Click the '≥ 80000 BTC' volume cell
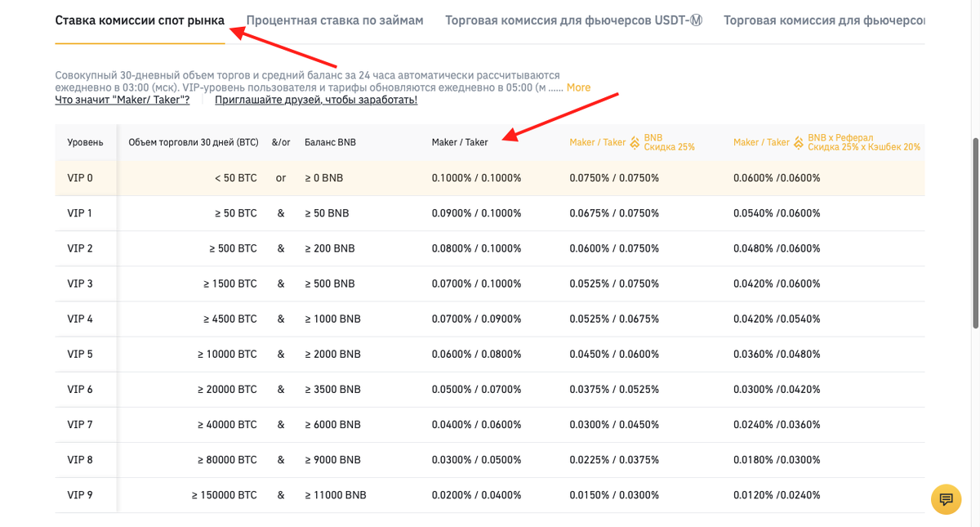This screenshot has height=527, width=980. click(x=227, y=460)
